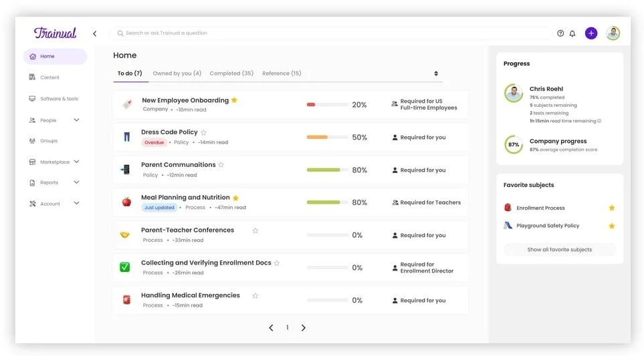Click the Dress Code Policy jeans icon
Image resolution: width=644 pixels, height=356 pixels.
click(x=126, y=137)
